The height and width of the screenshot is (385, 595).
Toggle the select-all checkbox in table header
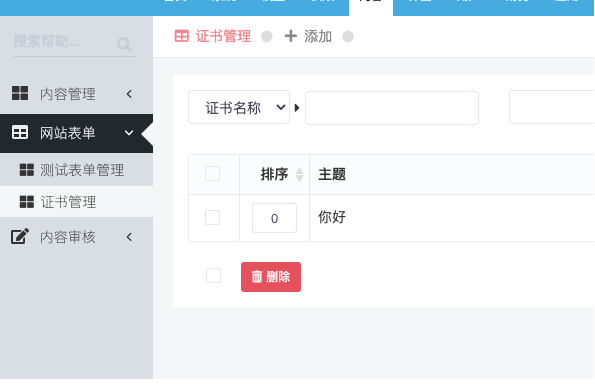click(x=212, y=174)
